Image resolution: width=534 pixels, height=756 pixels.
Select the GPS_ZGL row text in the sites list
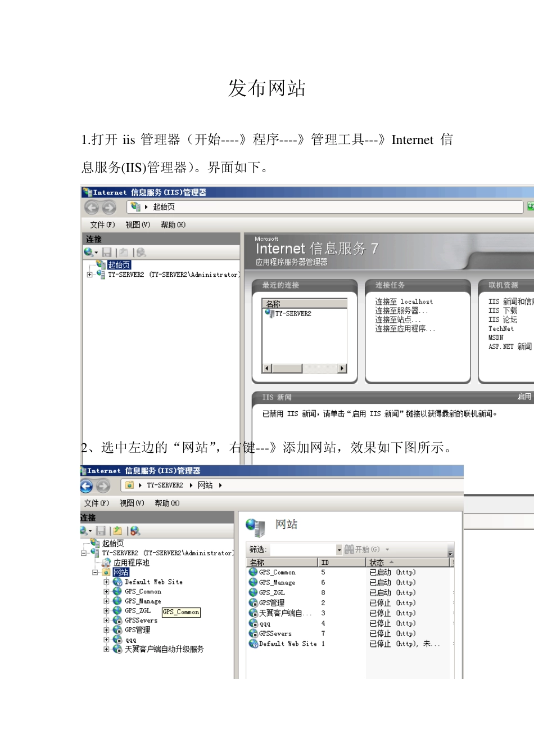(x=272, y=592)
